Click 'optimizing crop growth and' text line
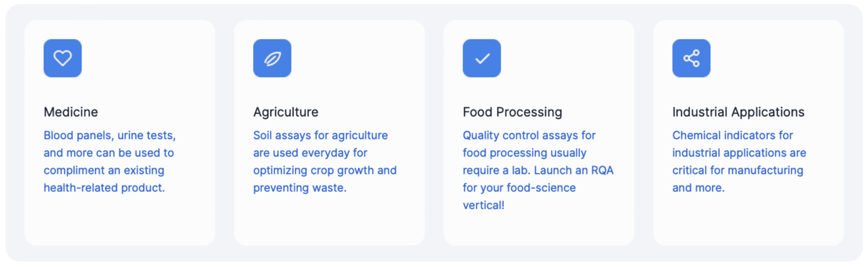868x267 pixels. pos(325,171)
